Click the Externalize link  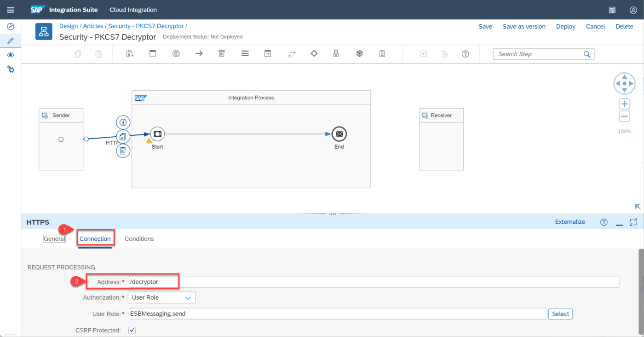(x=570, y=221)
